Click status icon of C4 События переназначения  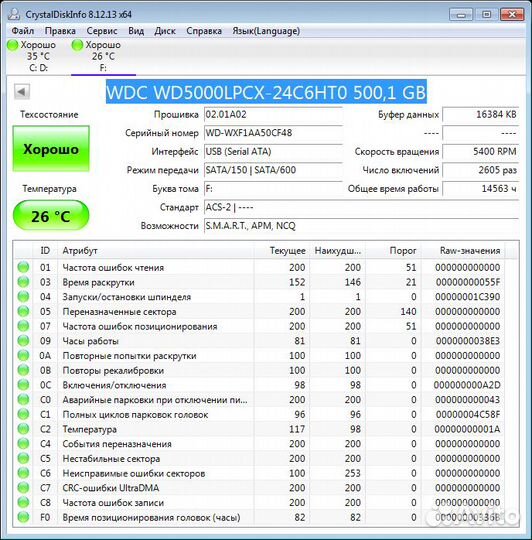[23, 444]
